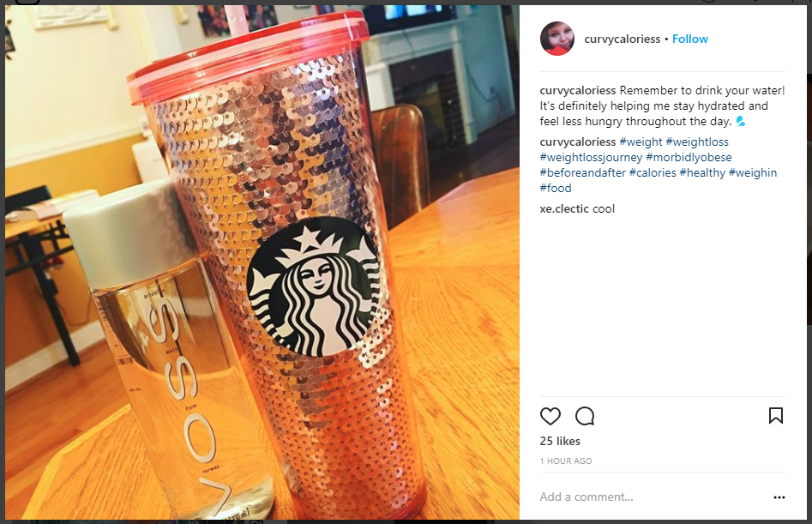Click the #weight hashtag
The width and height of the screenshot is (812, 524).
641,142
